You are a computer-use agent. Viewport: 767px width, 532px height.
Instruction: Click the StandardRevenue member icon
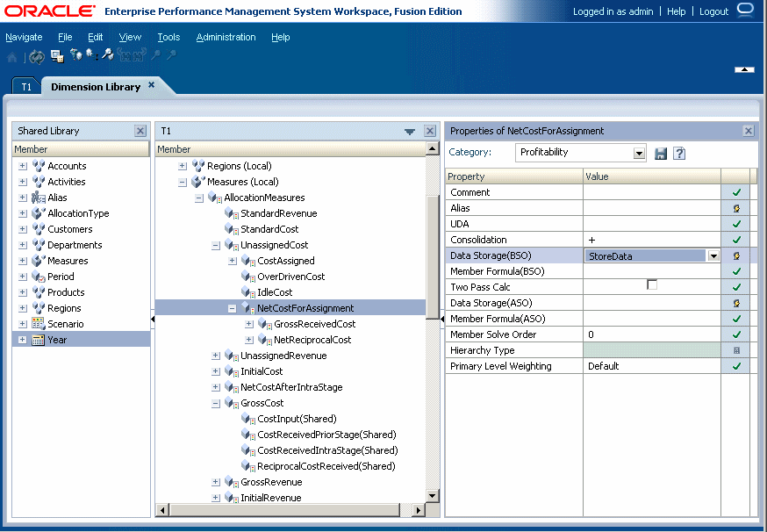(x=232, y=213)
